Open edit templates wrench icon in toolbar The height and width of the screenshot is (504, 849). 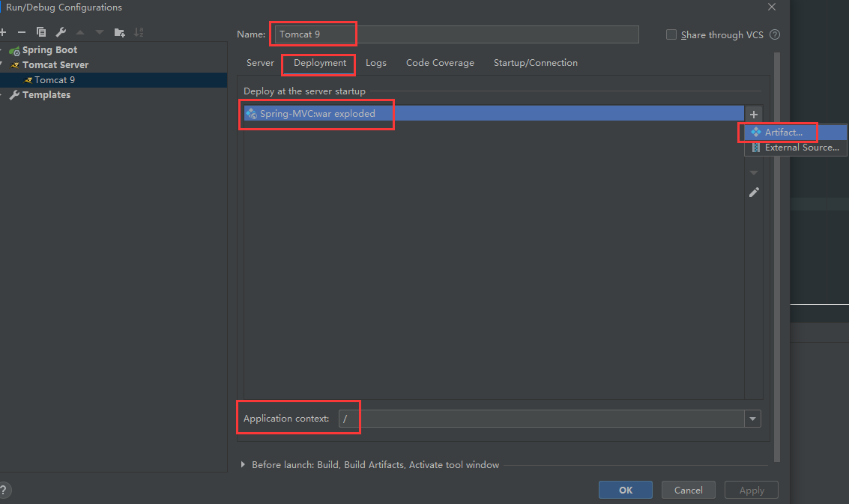click(61, 32)
